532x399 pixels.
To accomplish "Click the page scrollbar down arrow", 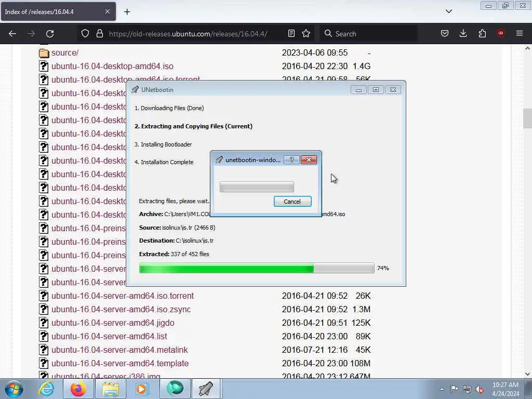I will pos(527,374).
